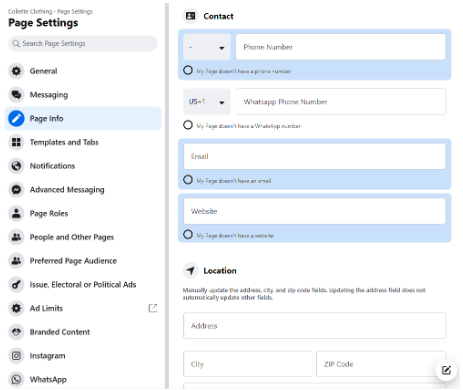Click the WhatsApp phone icon
This screenshot has height=390, width=463.
[16, 379]
